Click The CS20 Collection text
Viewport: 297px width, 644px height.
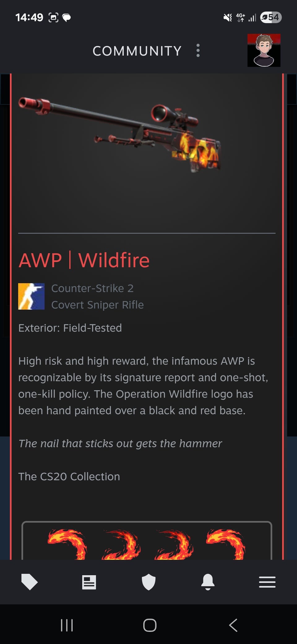pos(69,476)
